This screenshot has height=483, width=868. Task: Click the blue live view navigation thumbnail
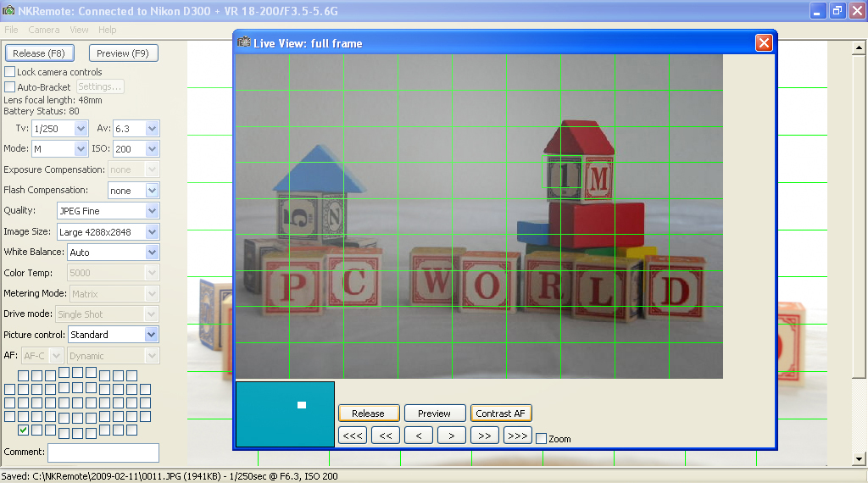[x=285, y=414]
